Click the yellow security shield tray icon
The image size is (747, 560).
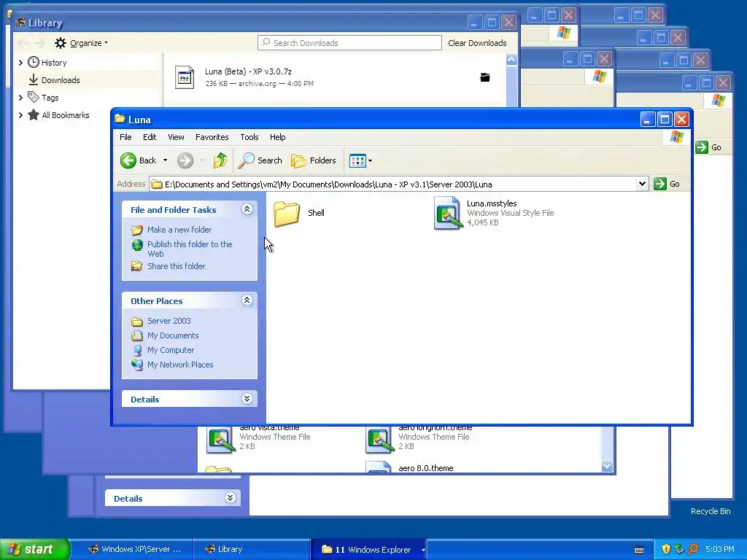pos(666,550)
